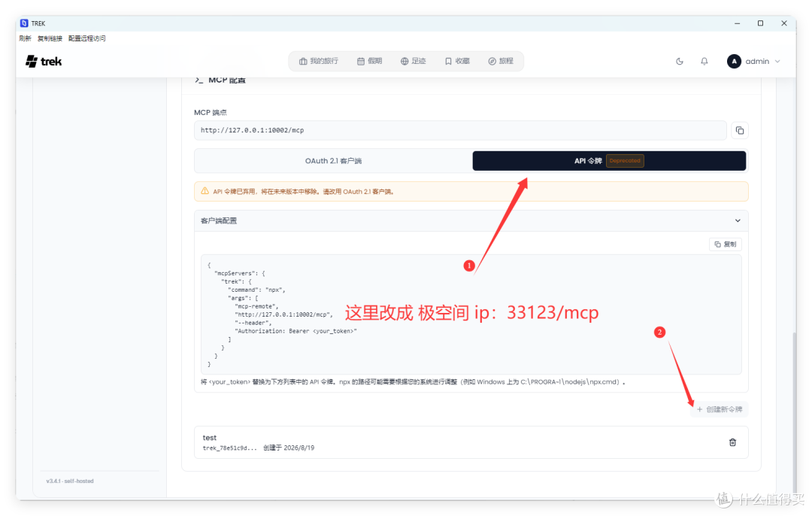
Task: Click the JSON config code block
Action: click(471, 314)
